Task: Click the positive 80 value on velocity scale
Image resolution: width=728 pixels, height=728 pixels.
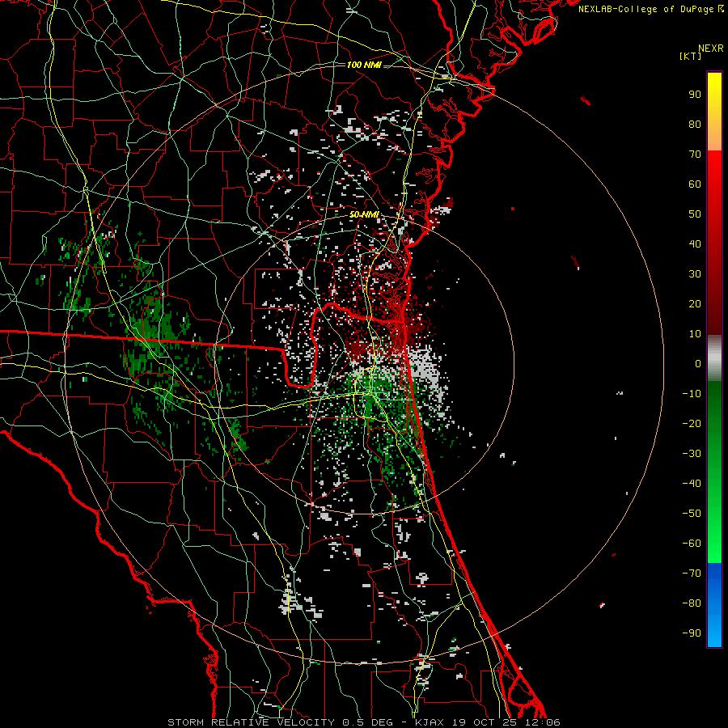Action: click(695, 125)
